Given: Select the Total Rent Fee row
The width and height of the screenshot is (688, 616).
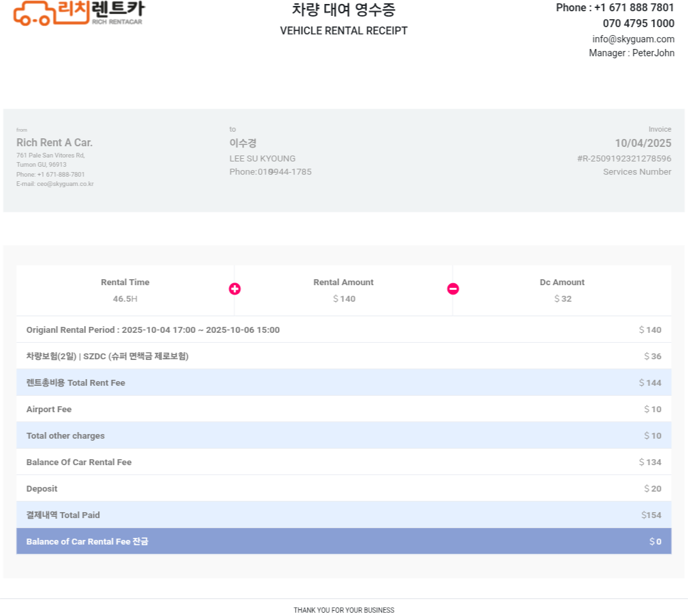Looking at the screenshot, I should 343,382.
